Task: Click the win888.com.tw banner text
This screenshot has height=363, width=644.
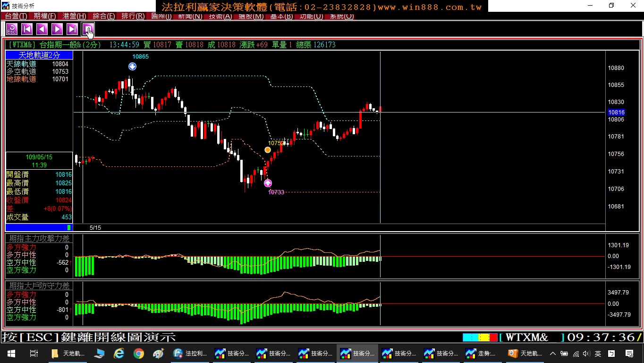Action: tap(430, 7)
